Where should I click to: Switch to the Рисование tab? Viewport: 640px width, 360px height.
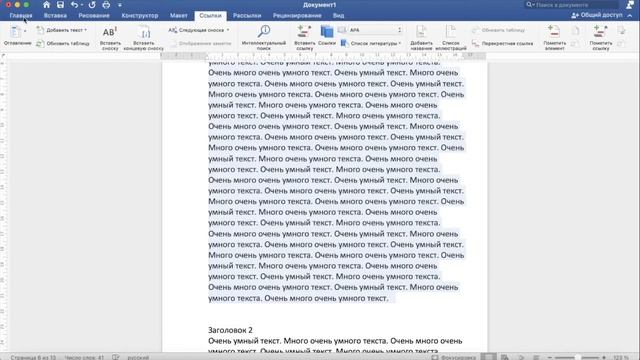[x=94, y=16]
